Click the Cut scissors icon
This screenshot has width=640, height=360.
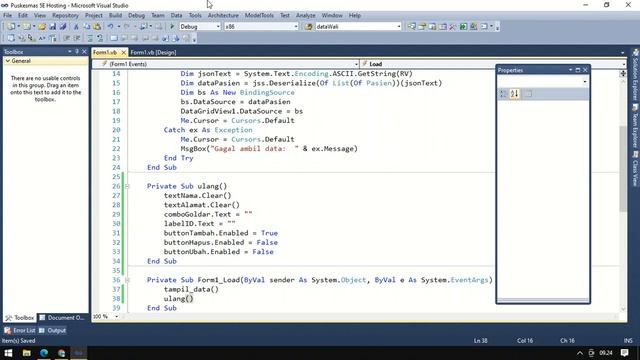pyautogui.click(x=76, y=27)
